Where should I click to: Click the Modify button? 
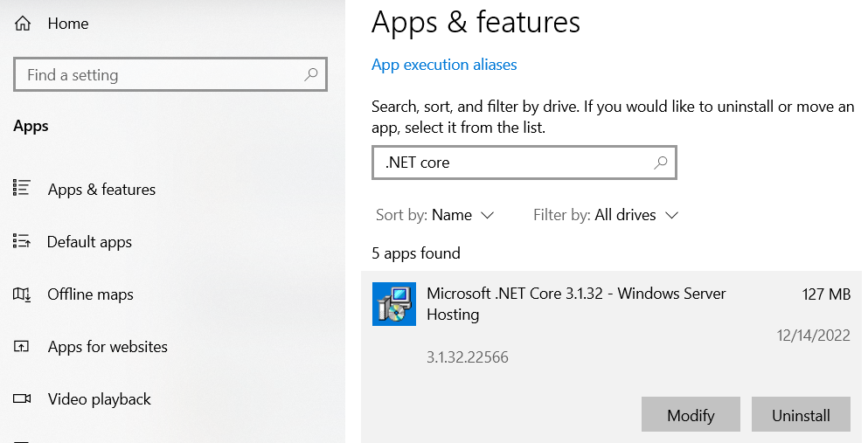coord(691,414)
